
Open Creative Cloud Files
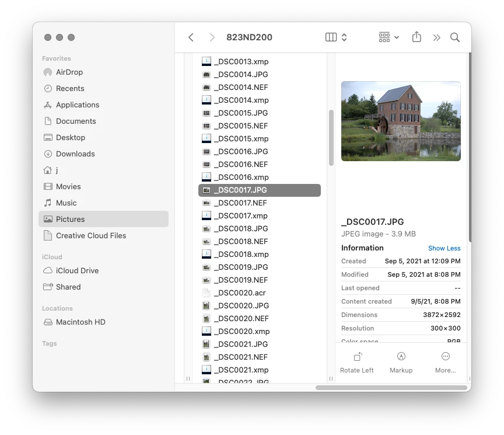[x=103, y=235]
